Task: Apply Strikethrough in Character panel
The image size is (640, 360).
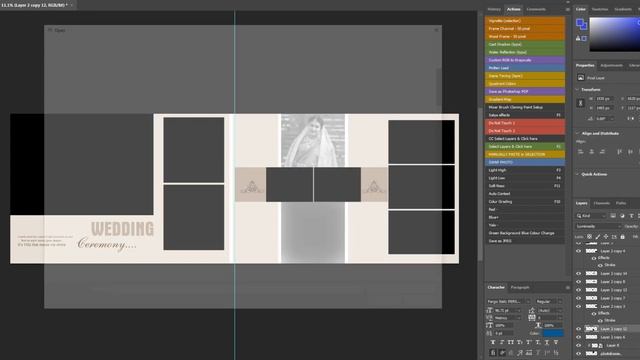Action: (x=556, y=342)
